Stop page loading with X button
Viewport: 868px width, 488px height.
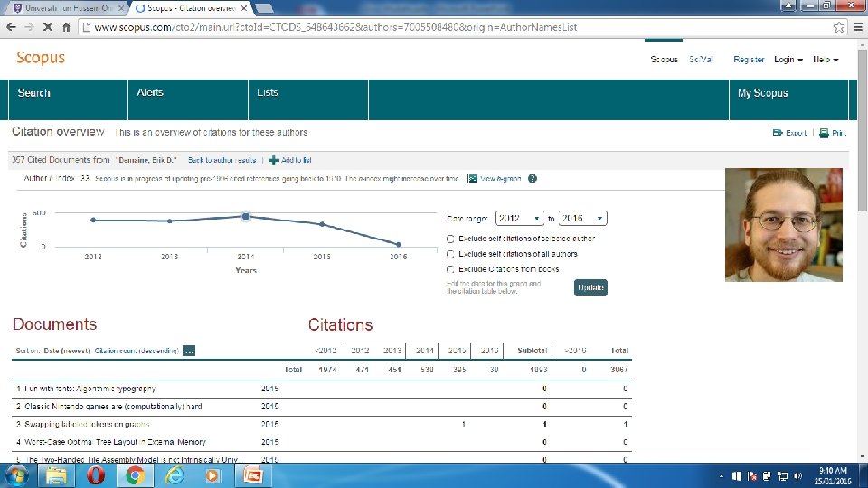pyautogui.click(x=48, y=26)
